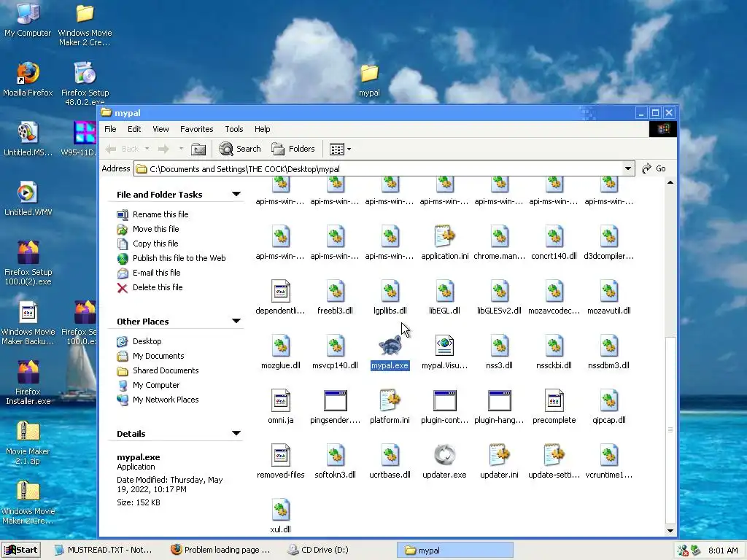This screenshot has height=560, width=747.
Task: Select the freebl3.dll file
Action: [336, 297]
